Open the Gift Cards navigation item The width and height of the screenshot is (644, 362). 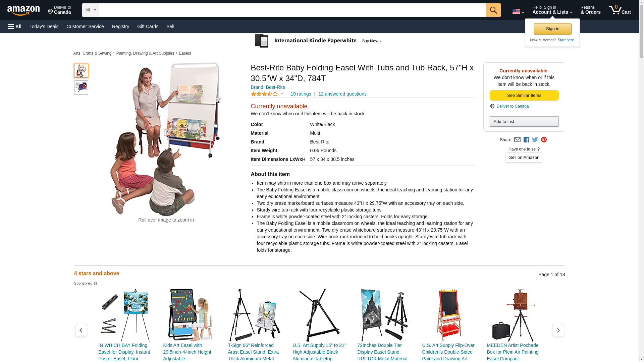[148, 26]
